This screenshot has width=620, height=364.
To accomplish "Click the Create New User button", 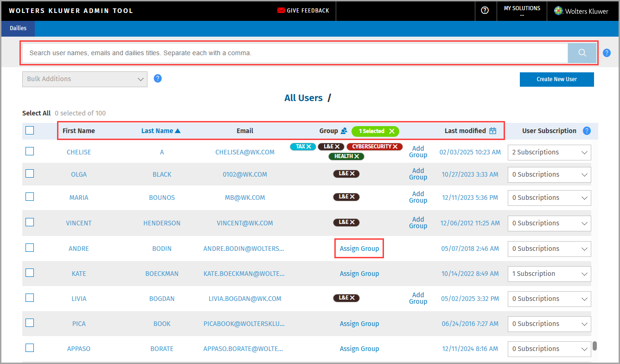I will coord(557,79).
